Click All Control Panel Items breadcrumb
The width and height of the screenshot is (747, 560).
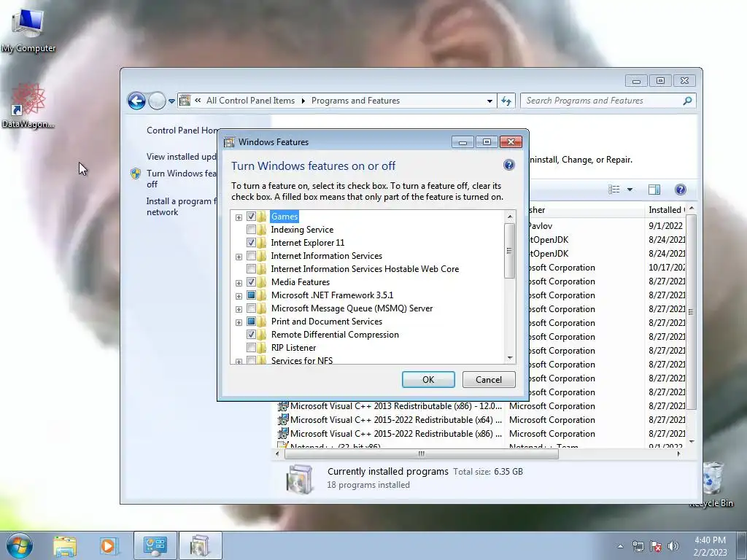pyautogui.click(x=251, y=101)
